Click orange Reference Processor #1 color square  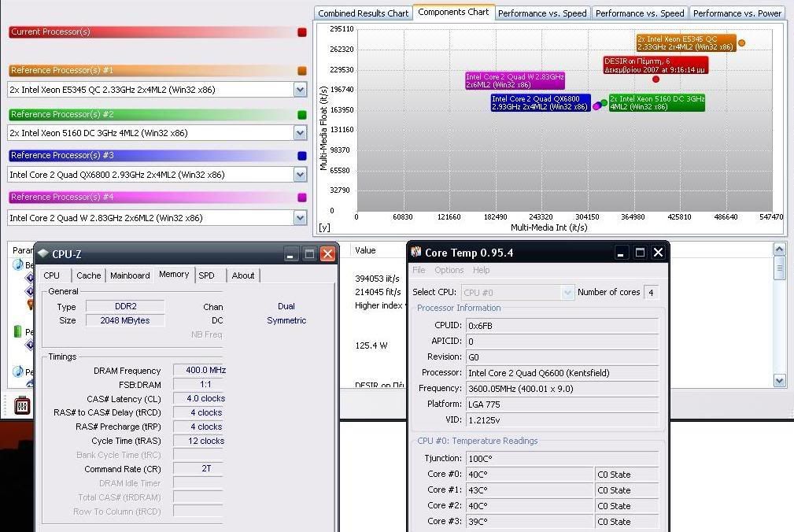[302, 71]
